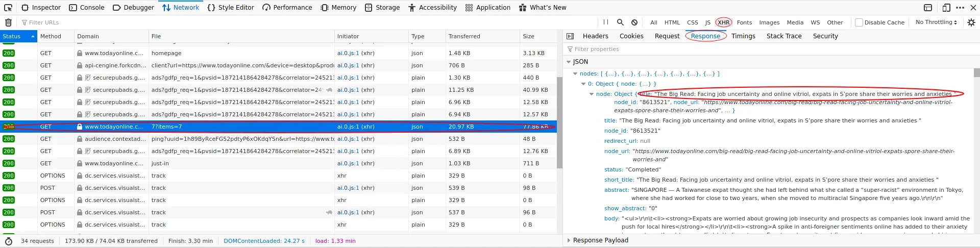
Task: Click slow-response turtle icon on 11.25 KB row
Action: pyautogui.click(x=329, y=90)
